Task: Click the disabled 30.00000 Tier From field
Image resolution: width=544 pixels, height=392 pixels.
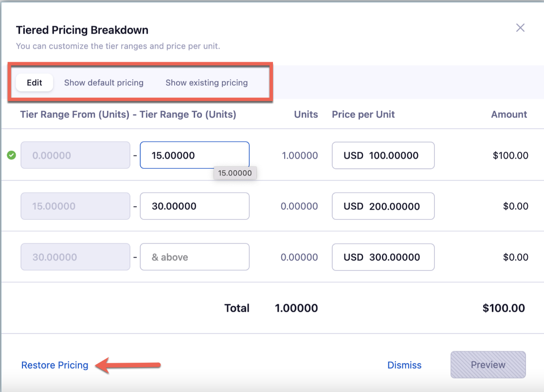Action: click(75, 257)
